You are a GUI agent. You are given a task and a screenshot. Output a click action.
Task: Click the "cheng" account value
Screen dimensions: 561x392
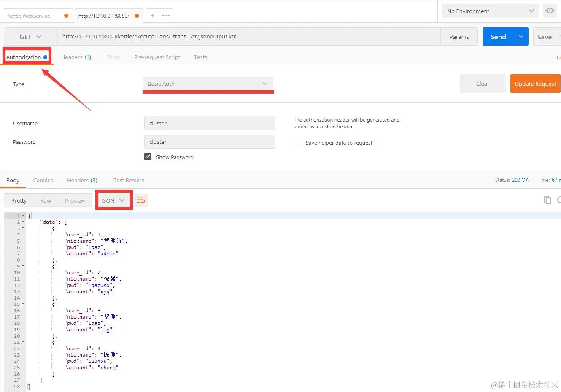click(108, 368)
